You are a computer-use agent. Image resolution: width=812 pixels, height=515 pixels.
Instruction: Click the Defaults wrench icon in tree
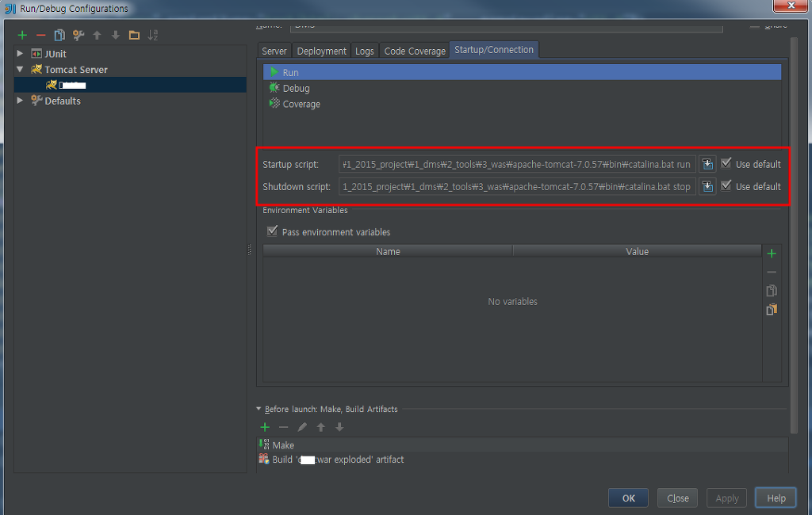coord(36,101)
